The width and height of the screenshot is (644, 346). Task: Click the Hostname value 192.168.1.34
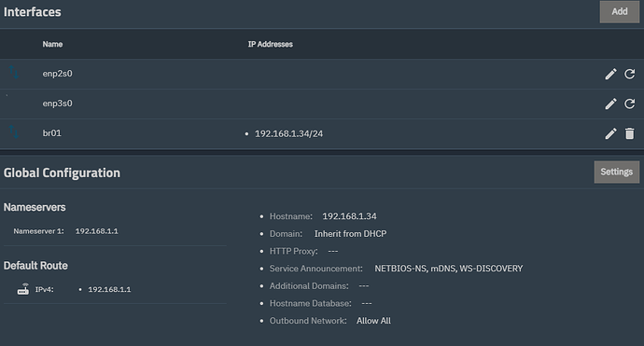pyautogui.click(x=349, y=216)
